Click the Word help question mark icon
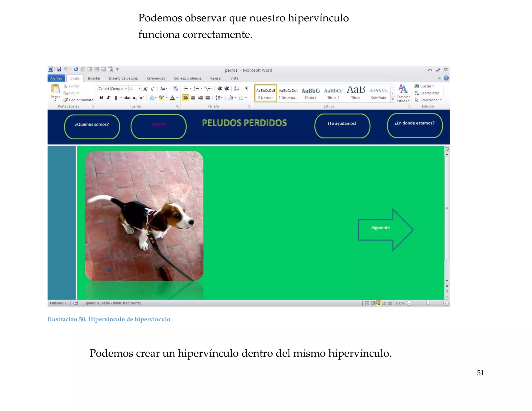Viewport: 532px width, 411px height. pos(446,78)
